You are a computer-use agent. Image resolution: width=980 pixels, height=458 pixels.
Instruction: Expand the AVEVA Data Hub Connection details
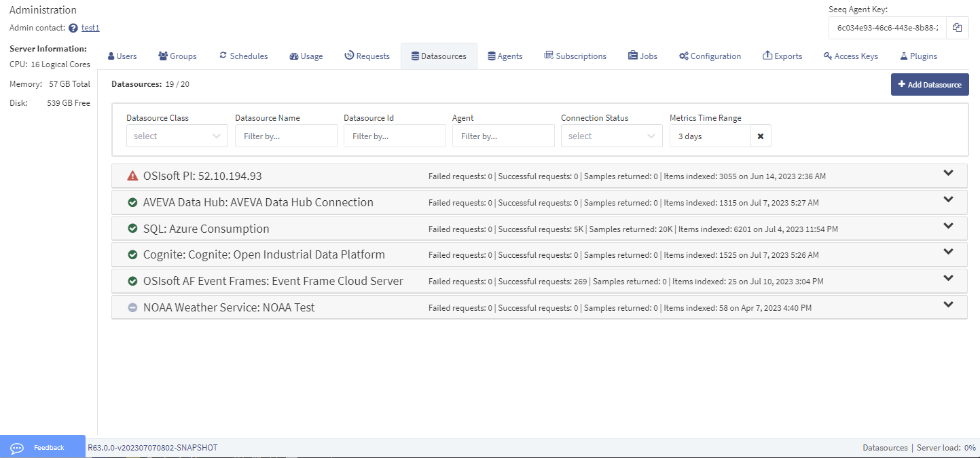(x=948, y=199)
